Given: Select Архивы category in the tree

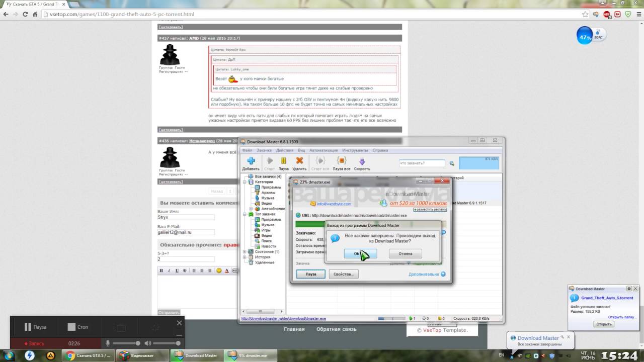Looking at the screenshot, I should pyautogui.click(x=268, y=193).
